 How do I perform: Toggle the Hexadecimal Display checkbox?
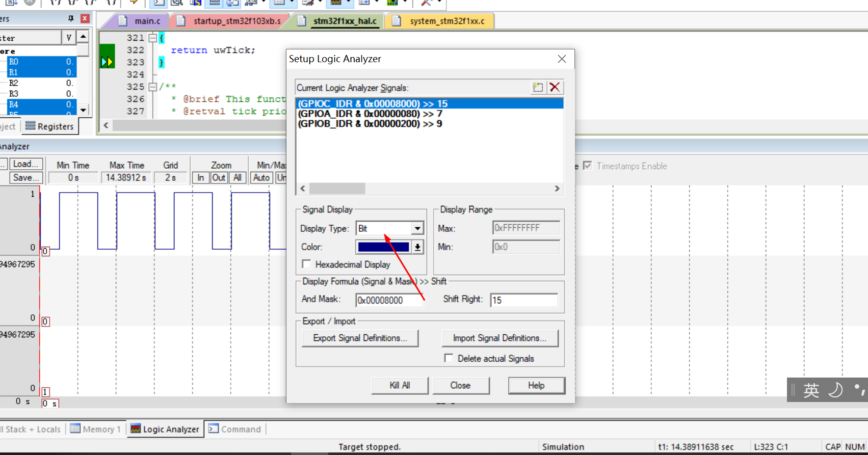(x=306, y=264)
